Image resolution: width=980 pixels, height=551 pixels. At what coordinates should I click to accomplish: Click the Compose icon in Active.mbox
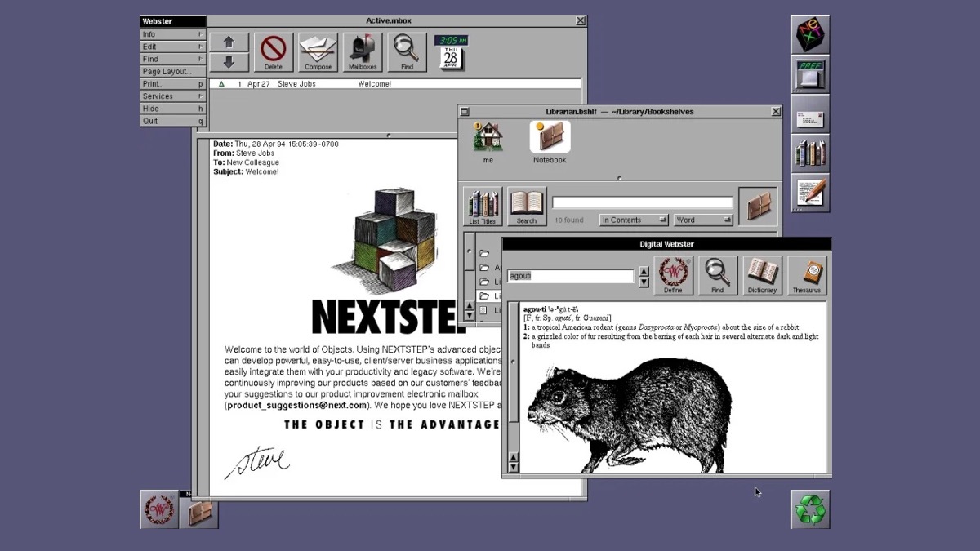point(318,52)
